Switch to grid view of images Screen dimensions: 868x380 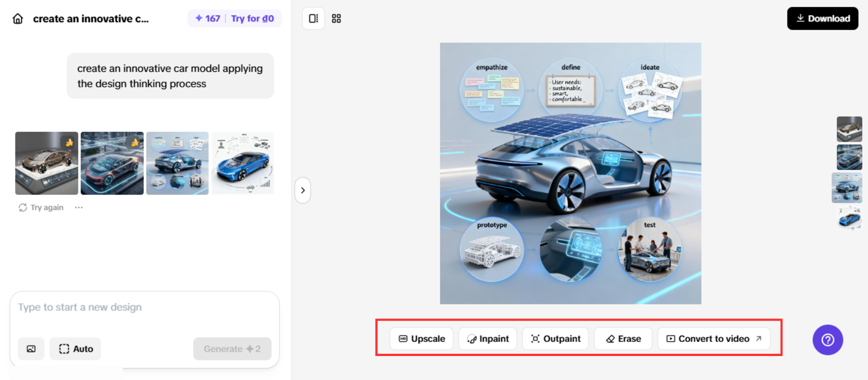[336, 19]
